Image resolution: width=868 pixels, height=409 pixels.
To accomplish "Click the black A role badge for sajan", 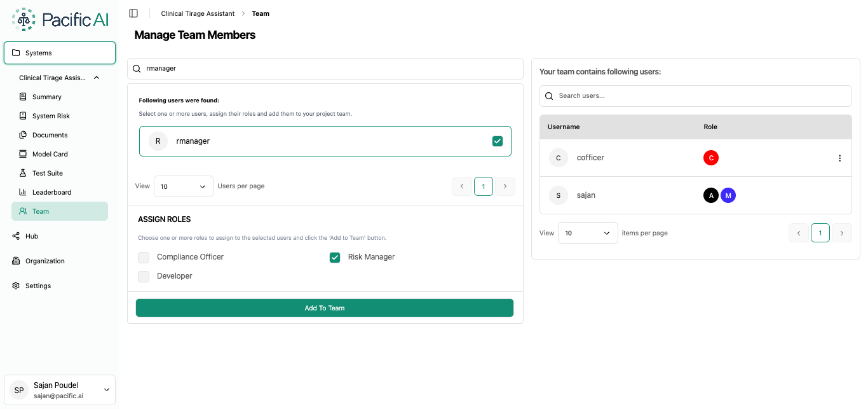I will [x=710, y=195].
